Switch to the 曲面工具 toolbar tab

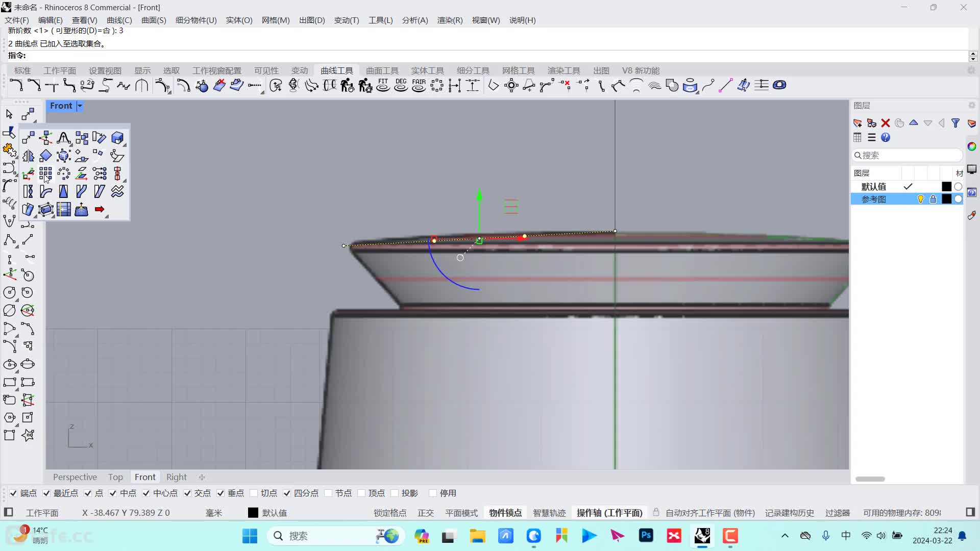click(382, 70)
